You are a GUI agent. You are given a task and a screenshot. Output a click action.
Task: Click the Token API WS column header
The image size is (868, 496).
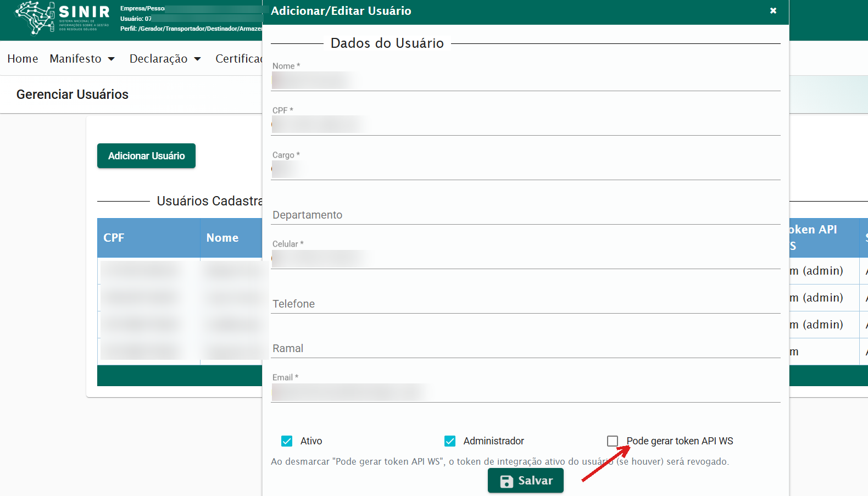pos(824,238)
